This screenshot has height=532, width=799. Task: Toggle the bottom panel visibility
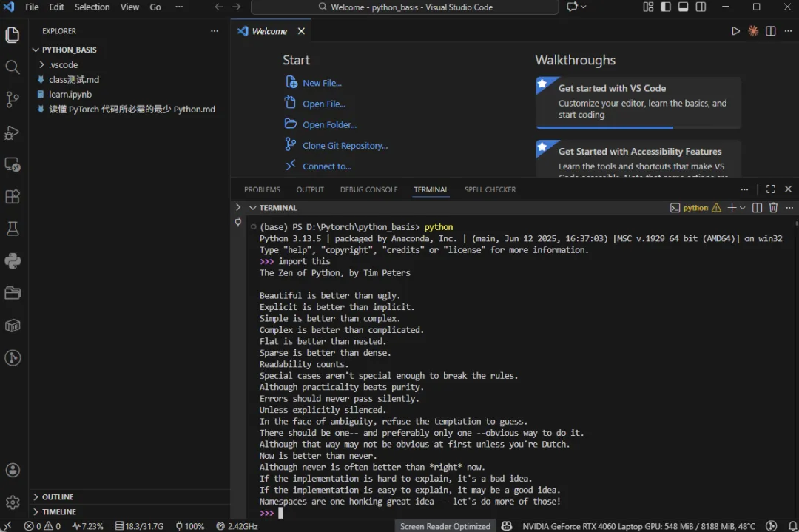click(x=684, y=7)
